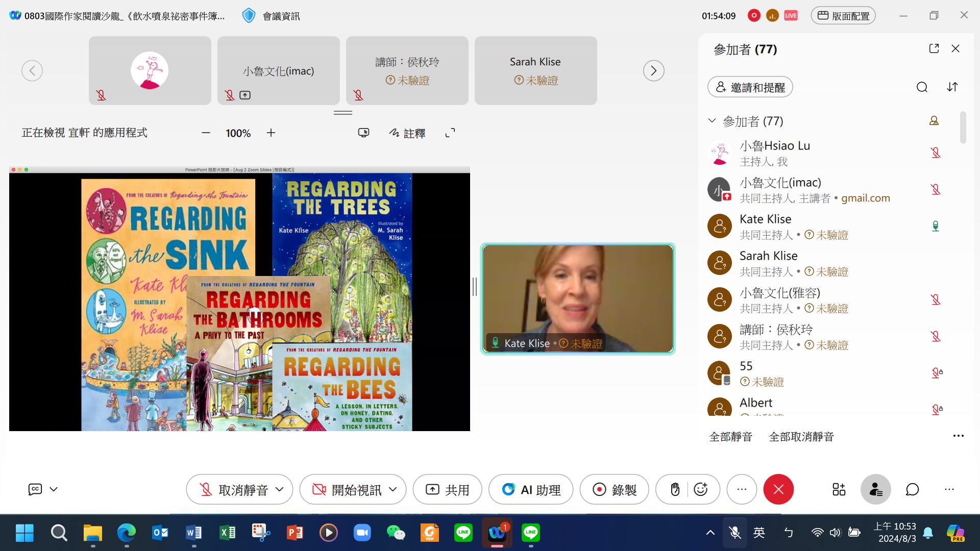
Task: Click taskbar microphone muted icon
Action: [x=735, y=533]
